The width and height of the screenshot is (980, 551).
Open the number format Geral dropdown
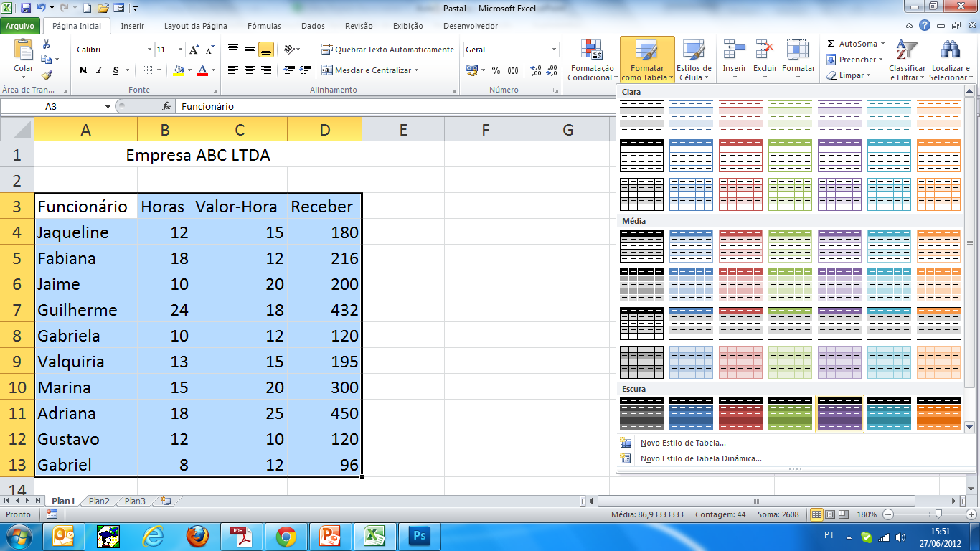555,50
